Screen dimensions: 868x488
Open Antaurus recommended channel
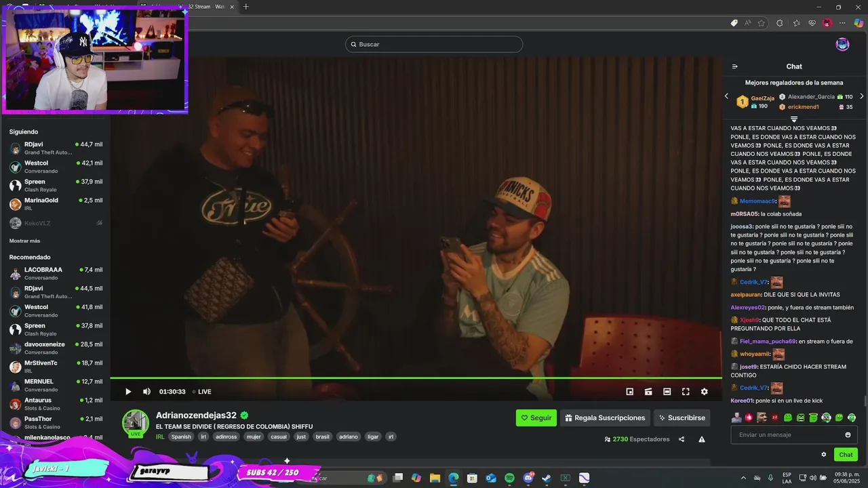click(x=56, y=404)
